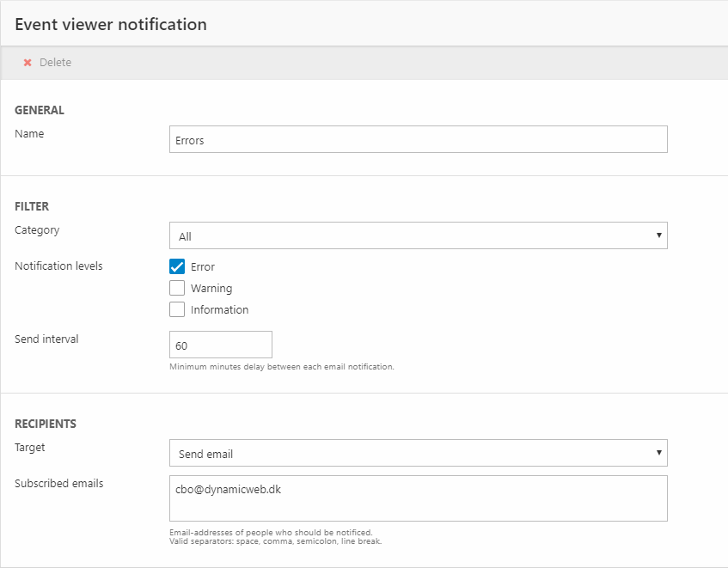The width and height of the screenshot is (728, 568).
Task: Enable the Warning notification level checkbox
Action: tap(177, 288)
